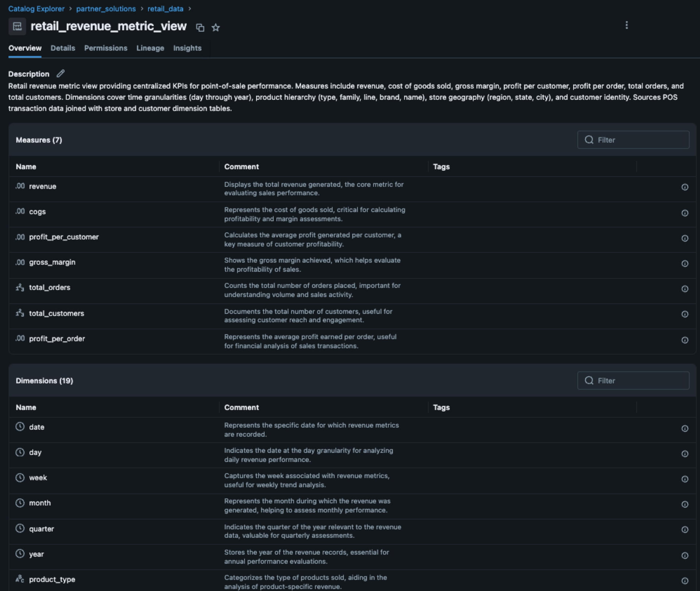
Task: Go to retail_data schema breadcrumb
Action: (x=165, y=9)
